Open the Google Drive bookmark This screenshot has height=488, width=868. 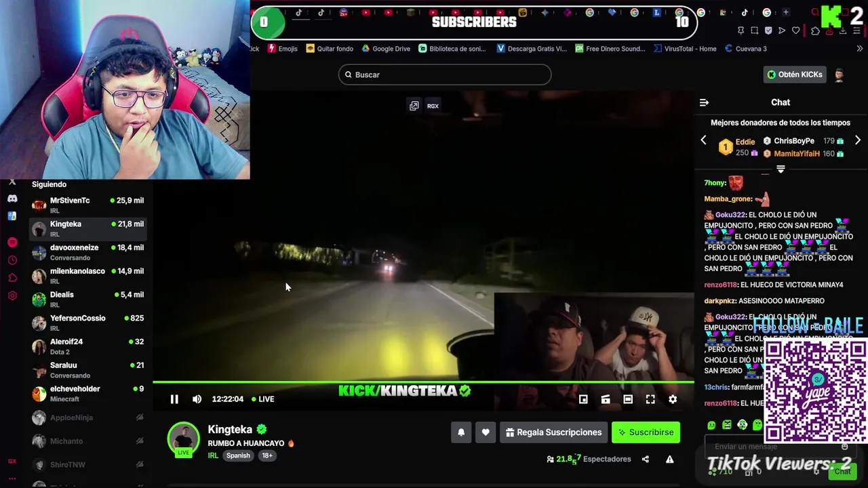click(386, 49)
